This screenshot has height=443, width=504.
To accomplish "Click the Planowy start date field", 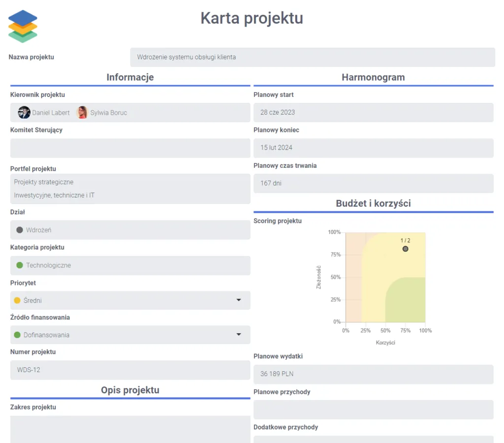I will (373, 112).
